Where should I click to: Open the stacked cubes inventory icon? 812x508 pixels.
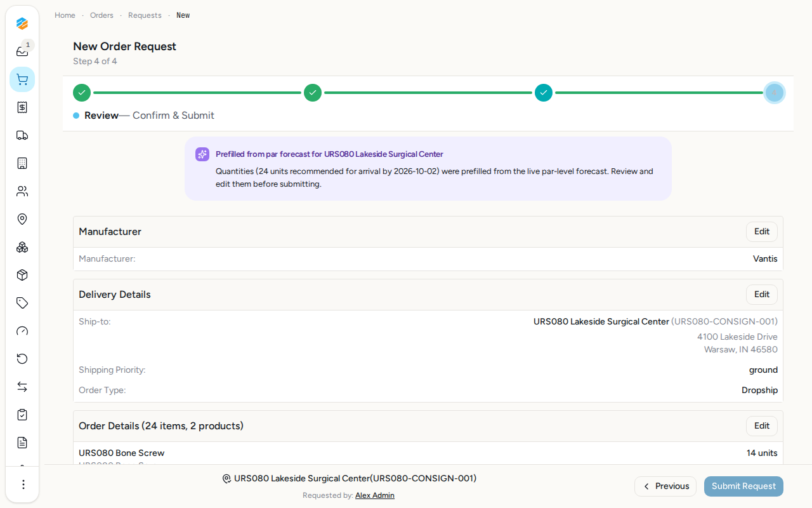22,247
